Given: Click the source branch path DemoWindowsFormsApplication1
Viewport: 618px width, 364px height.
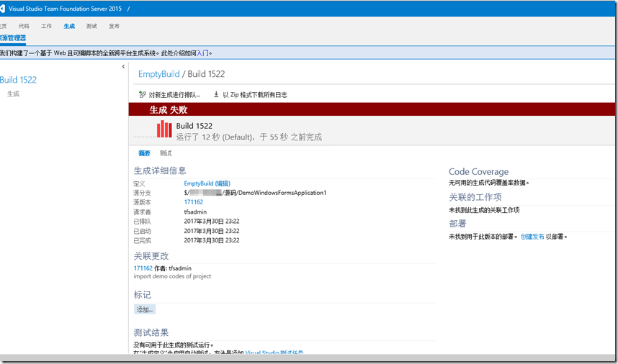Looking at the screenshot, I should pos(255,193).
